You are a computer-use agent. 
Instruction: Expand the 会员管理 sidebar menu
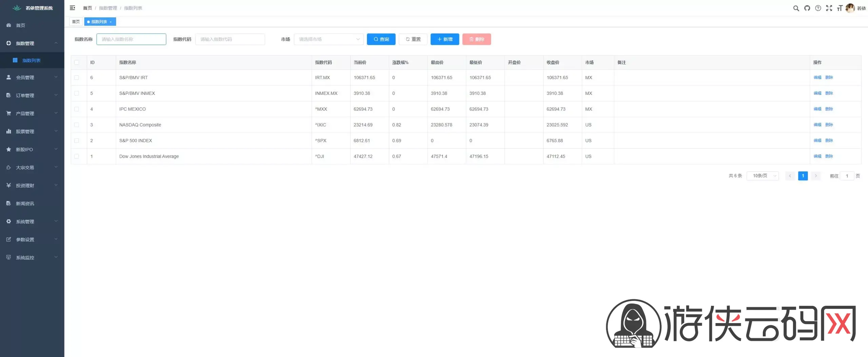coord(32,77)
